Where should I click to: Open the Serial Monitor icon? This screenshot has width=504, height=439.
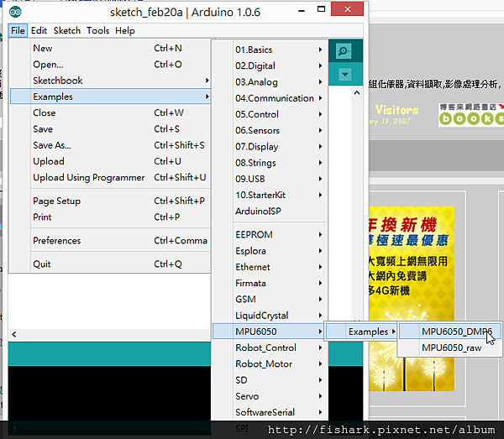[x=344, y=50]
